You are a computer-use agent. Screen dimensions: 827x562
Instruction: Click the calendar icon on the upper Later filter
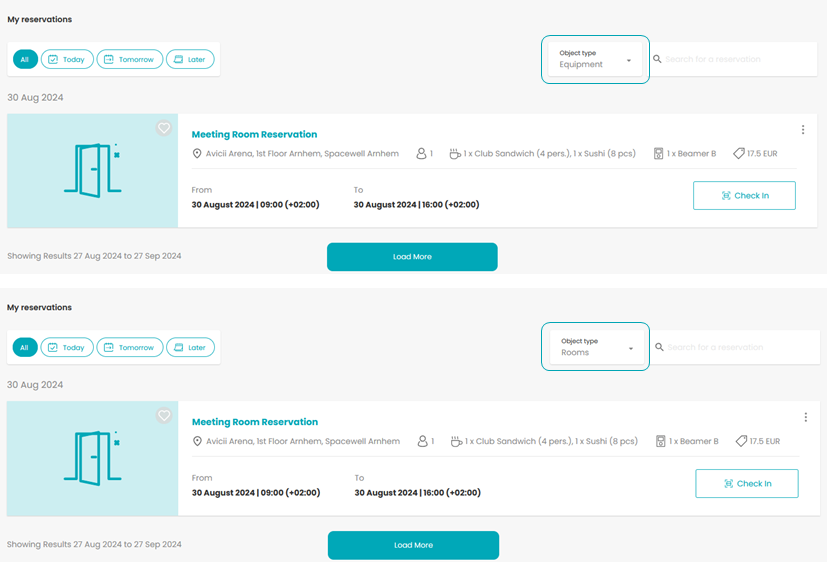178,59
